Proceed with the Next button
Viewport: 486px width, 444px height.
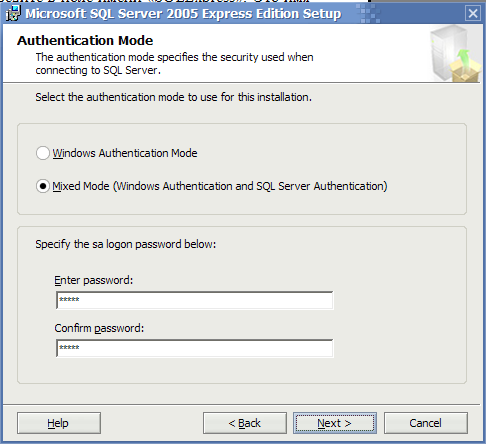coord(335,423)
